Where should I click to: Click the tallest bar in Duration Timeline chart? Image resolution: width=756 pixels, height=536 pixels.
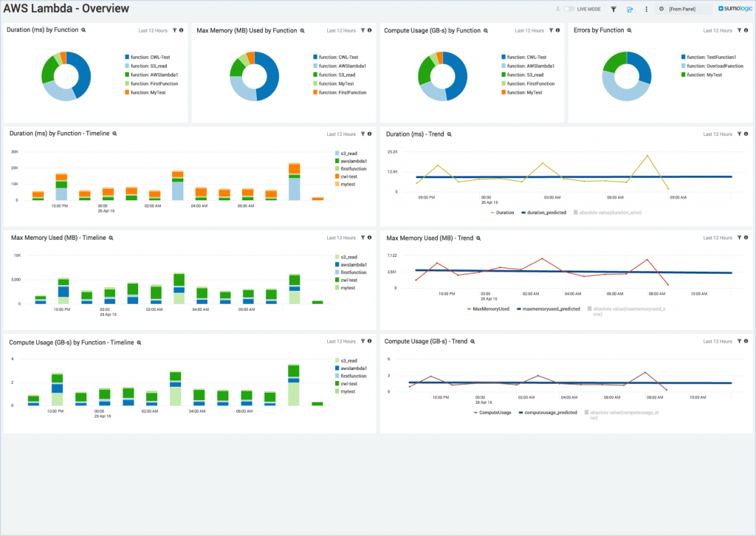point(295,182)
